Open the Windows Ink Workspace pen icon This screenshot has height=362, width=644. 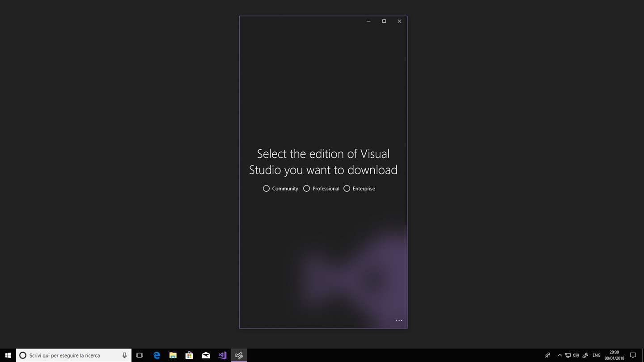click(585, 355)
